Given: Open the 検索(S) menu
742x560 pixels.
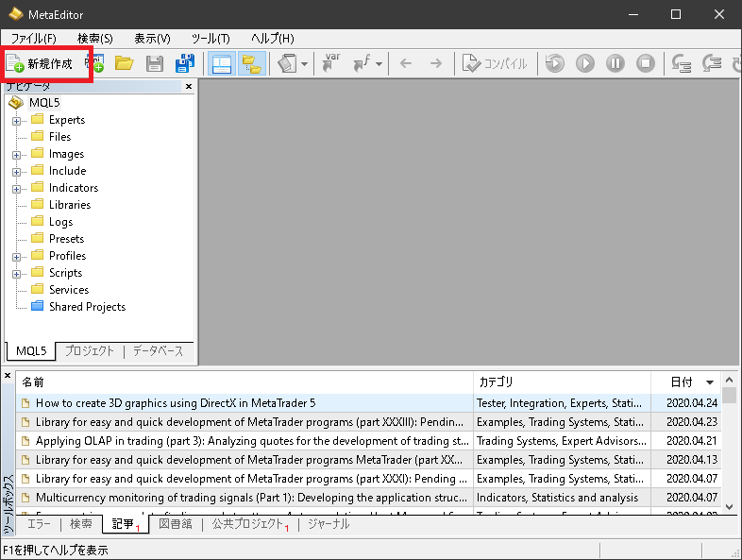Looking at the screenshot, I should (95, 39).
